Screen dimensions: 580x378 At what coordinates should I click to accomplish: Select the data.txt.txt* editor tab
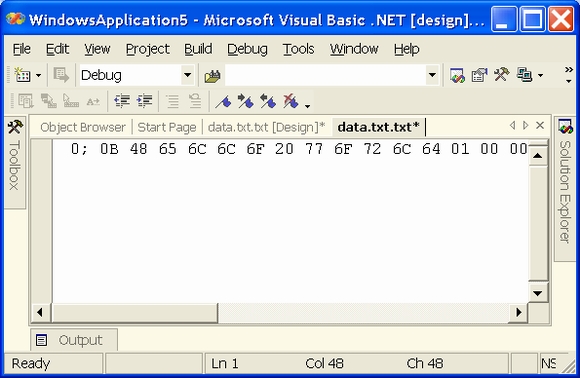pyautogui.click(x=378, y=127)
